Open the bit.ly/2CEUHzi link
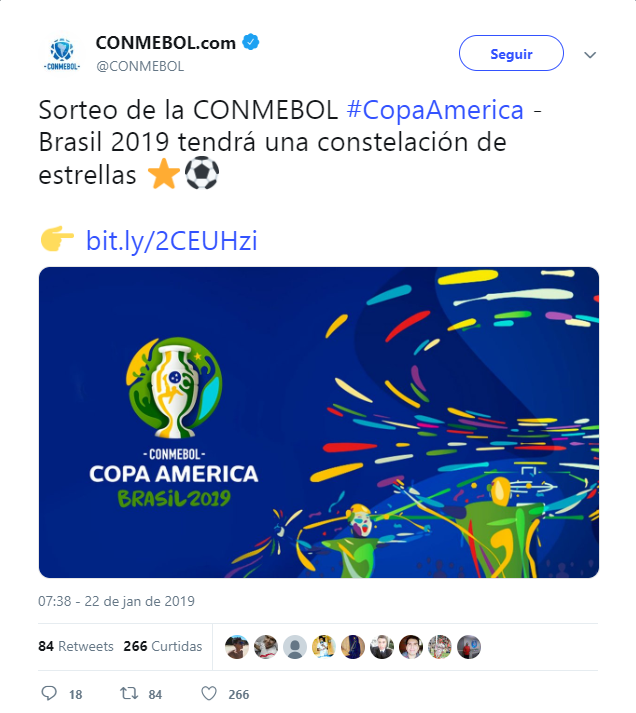The height and width of the screenshot is (713, 636). [x=172, y=241]
